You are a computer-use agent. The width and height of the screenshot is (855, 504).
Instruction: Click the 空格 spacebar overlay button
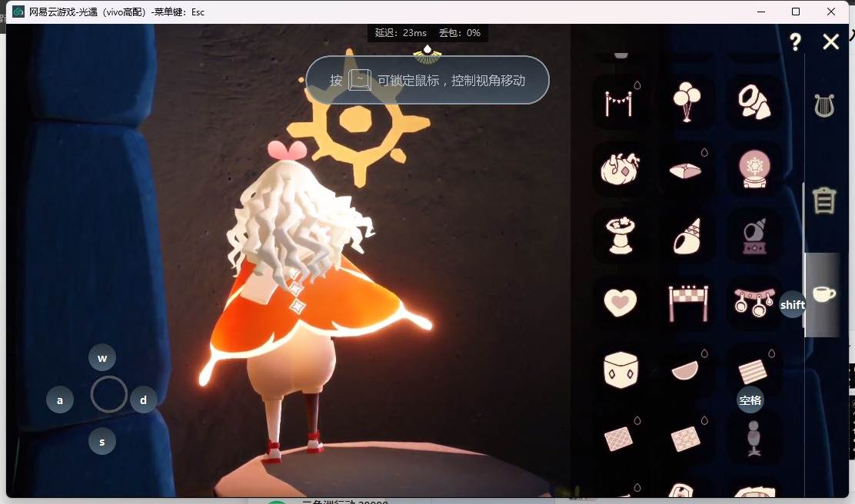750,400
